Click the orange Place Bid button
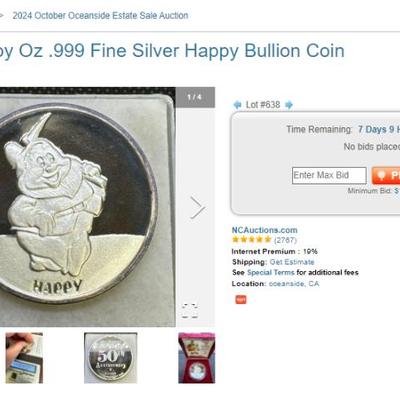This screenshot has width=400, height=400. (x=386, y=175)
